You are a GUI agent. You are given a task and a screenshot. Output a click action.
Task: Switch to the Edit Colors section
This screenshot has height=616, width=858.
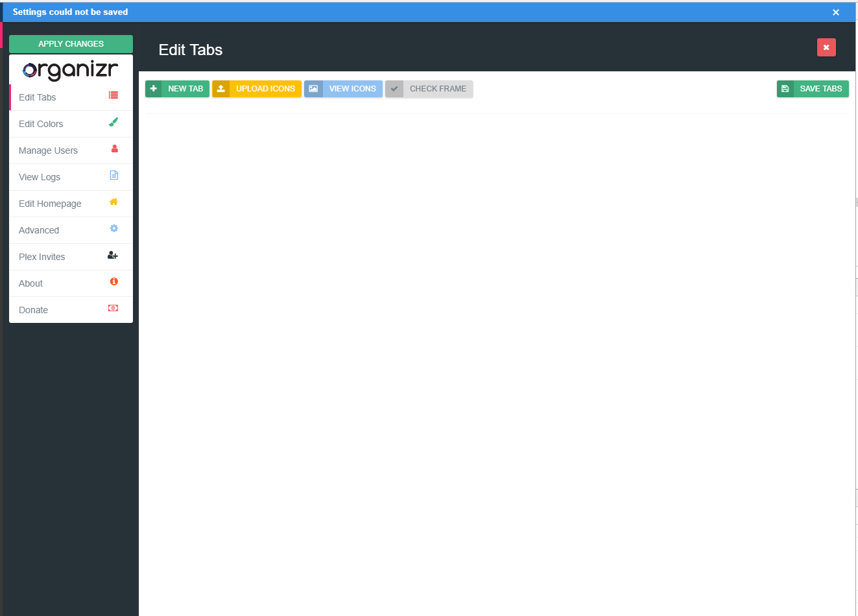point(41,123)
